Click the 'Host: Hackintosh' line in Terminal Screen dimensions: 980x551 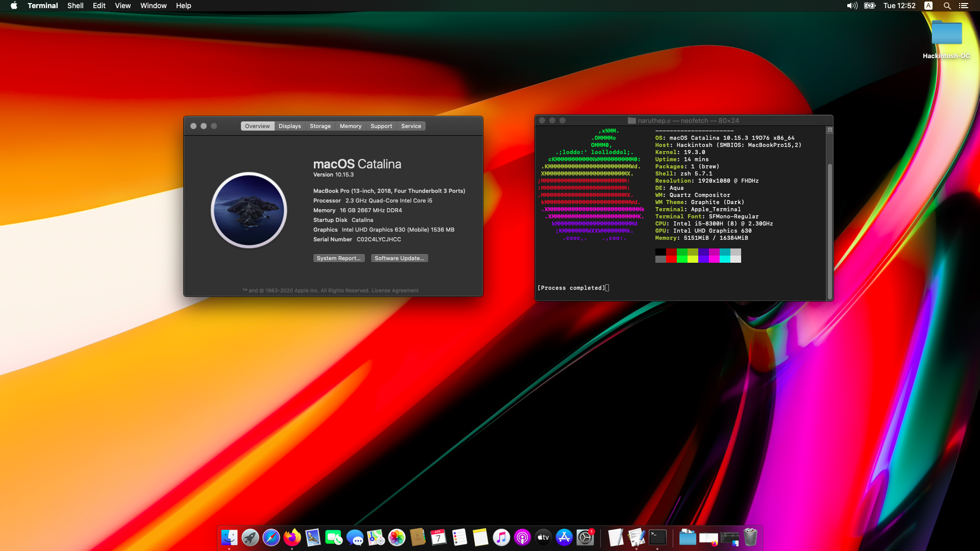[728, 145]
